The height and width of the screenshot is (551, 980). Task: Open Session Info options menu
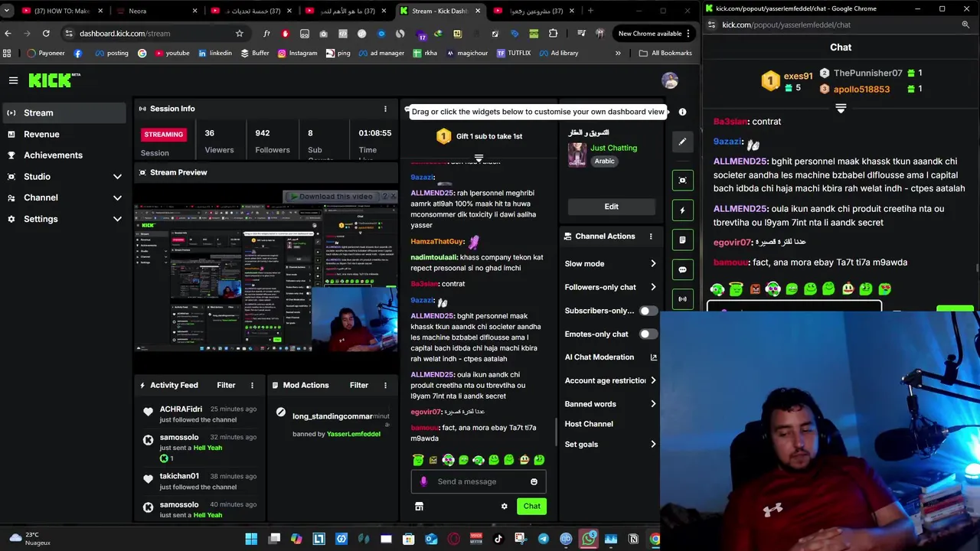point(385,109)
